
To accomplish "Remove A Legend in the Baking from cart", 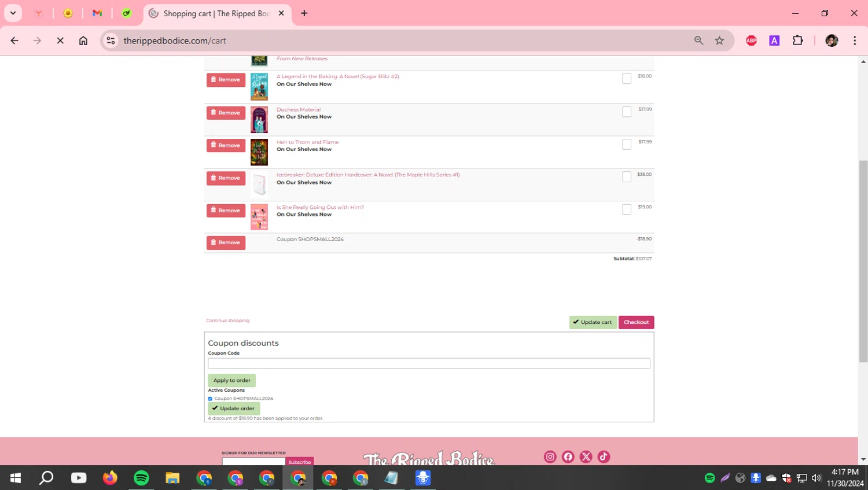I will (226, 80).
